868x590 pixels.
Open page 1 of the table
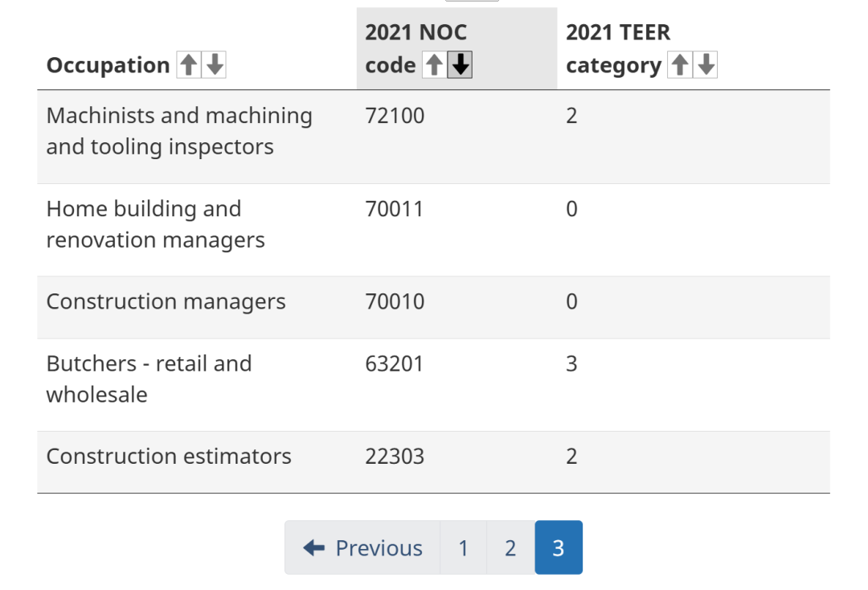point(464,547)
